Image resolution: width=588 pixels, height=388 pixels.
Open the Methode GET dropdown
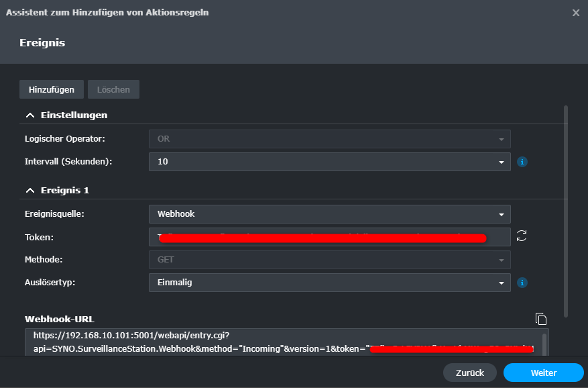(329, 259)
